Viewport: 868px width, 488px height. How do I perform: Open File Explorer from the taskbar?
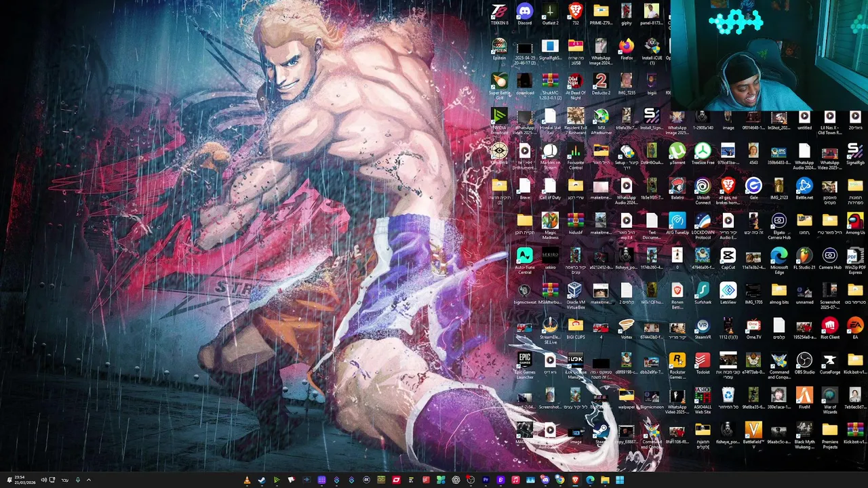tap(605, 480)
